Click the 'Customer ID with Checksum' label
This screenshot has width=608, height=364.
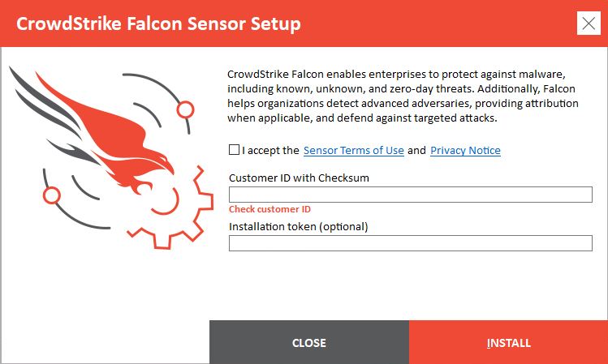pos(300,178)
